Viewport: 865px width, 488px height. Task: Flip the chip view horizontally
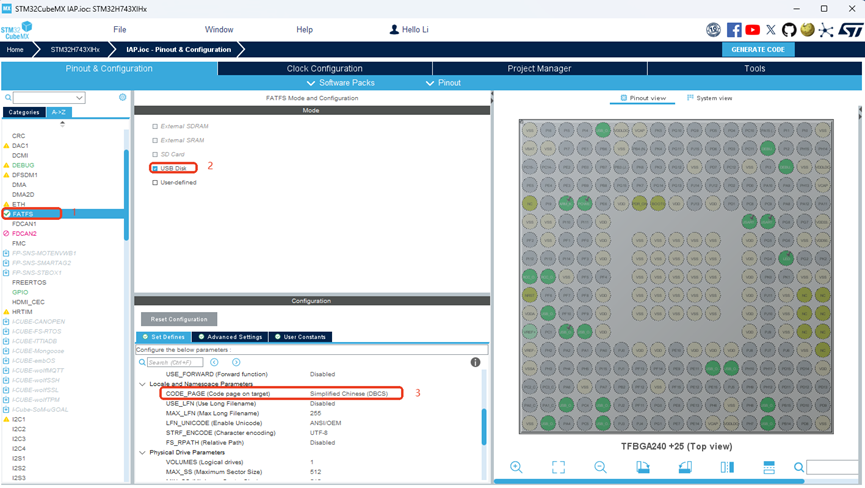coord(727,467)
